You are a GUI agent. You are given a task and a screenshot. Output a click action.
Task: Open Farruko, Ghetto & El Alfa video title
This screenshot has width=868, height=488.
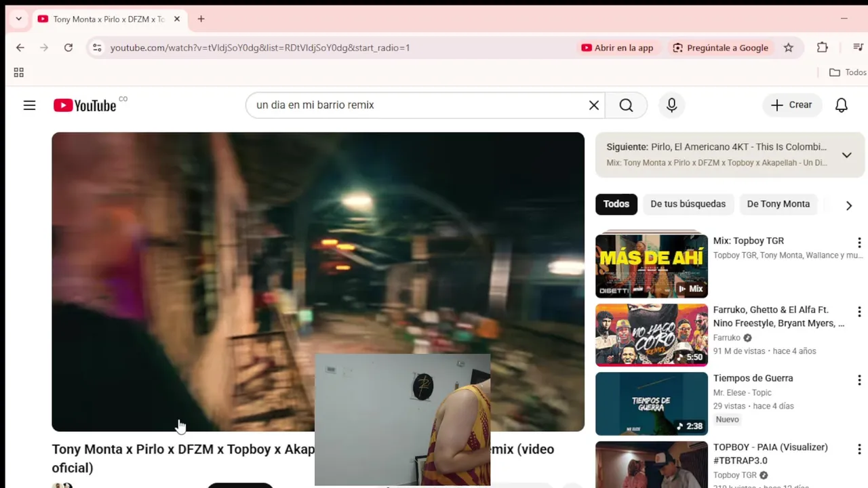(x=778, y=317)
